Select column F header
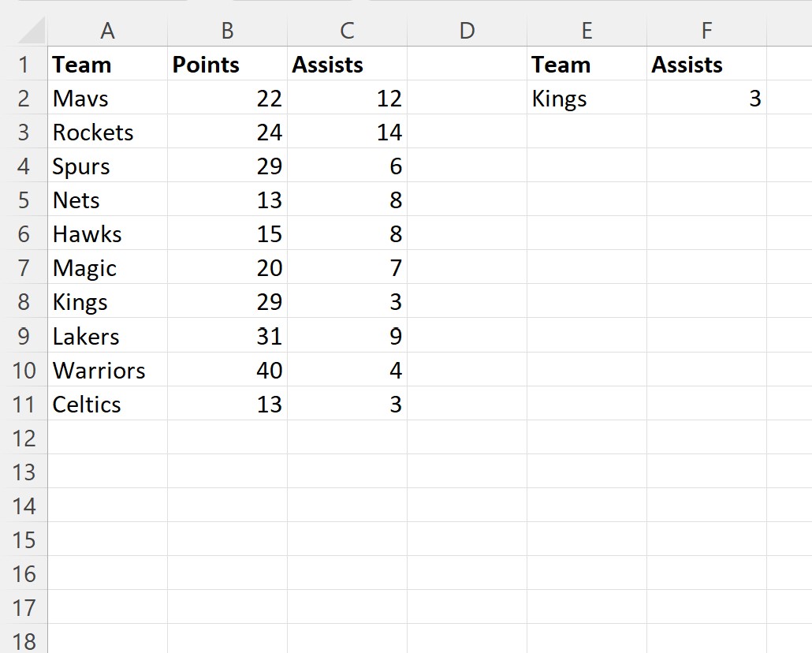The image size is (812, 653). coord(706,31)
